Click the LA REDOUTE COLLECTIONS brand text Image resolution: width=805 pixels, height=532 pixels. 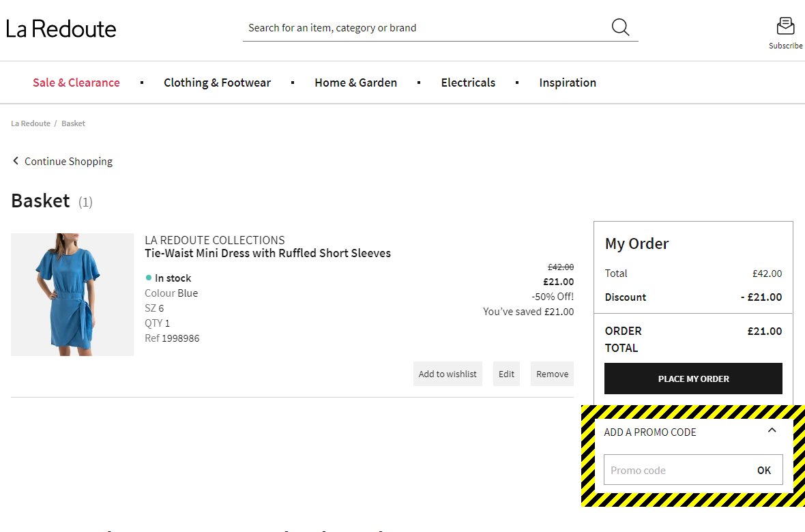[x=215, y=240]
